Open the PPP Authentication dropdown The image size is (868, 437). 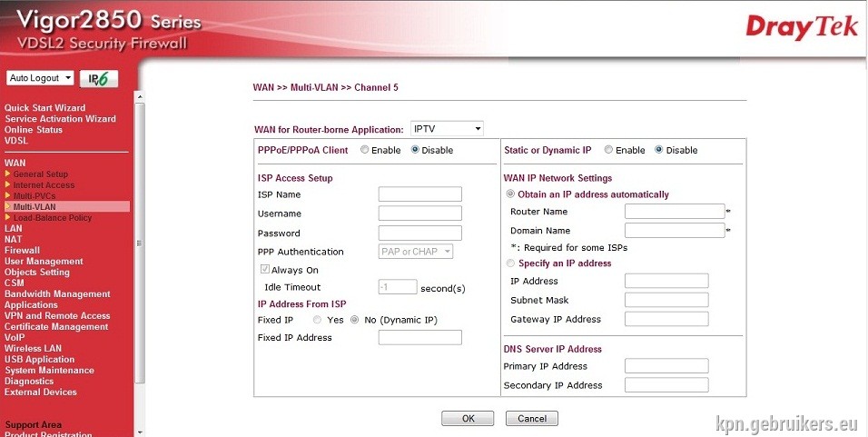[x=416, y=252]
